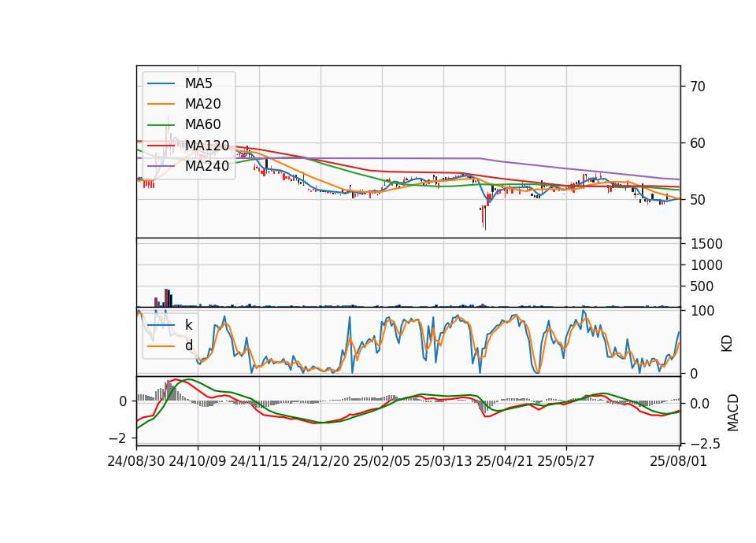The image size is (756, 543).
Task: Click the volume axis value 1500
Action: click(x=706, y=244)
